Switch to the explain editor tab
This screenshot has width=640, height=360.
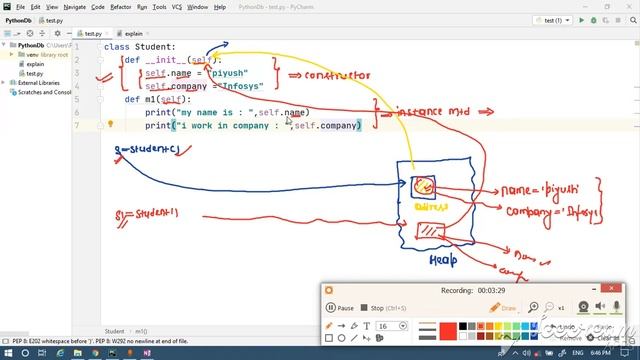[x=133, y=33]
